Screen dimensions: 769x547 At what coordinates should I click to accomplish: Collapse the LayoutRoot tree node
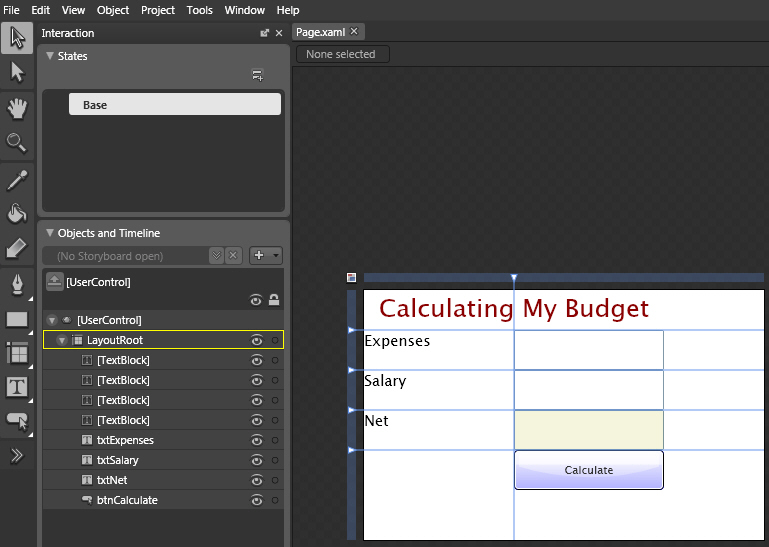click(x=62, y=341)
